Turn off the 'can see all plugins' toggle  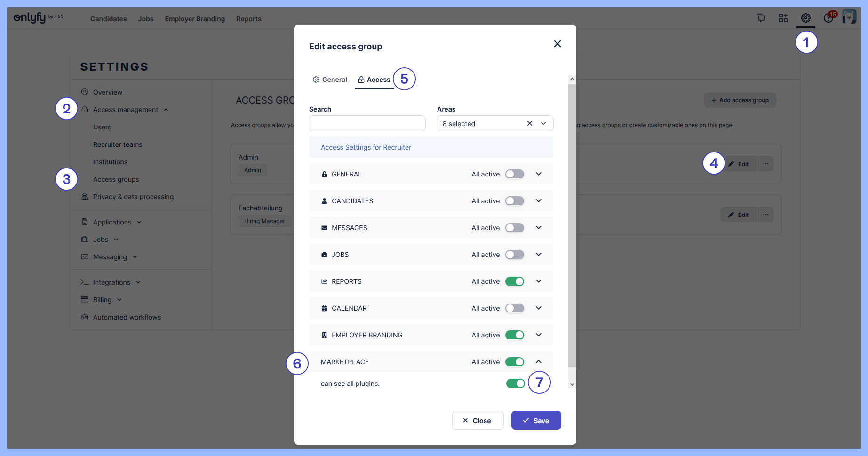(515, 384)
